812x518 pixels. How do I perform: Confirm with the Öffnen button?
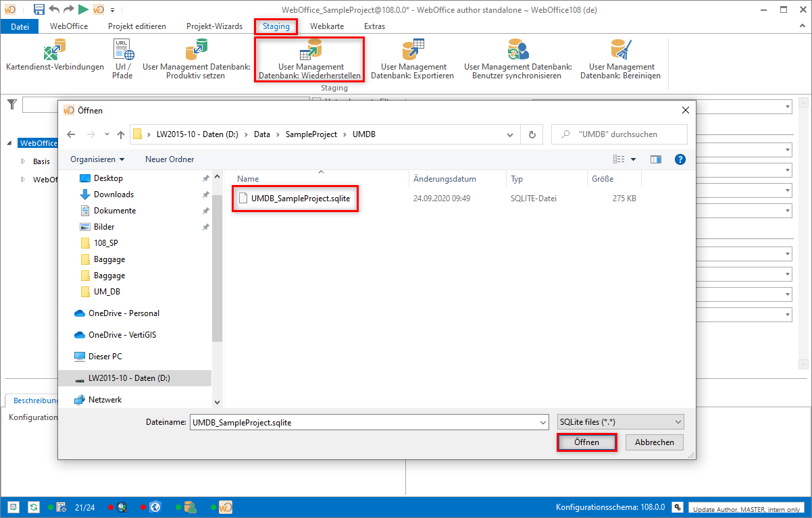click(586, 442)
